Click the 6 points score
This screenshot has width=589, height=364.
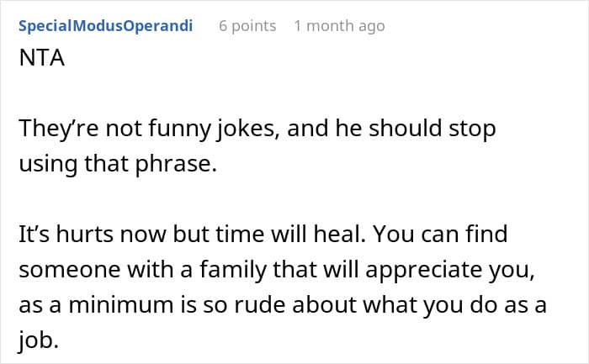(247, 26)
